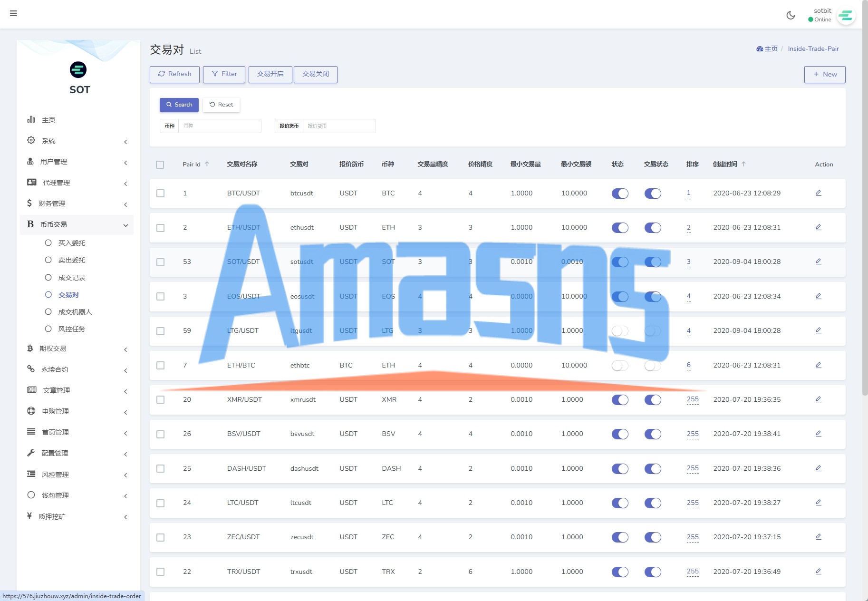Open the hamburger sidebar menu

[x=13, y=13]
